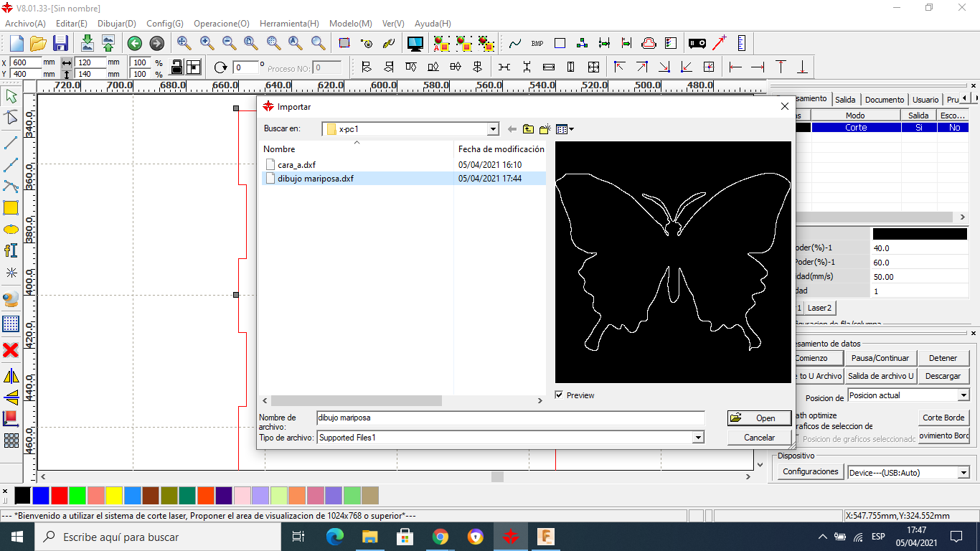Select the text tool in left toolbar

tap(11, 250)
